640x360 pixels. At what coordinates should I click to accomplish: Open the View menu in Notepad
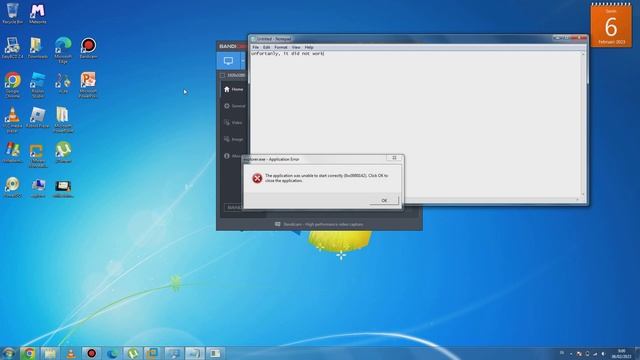296,47
